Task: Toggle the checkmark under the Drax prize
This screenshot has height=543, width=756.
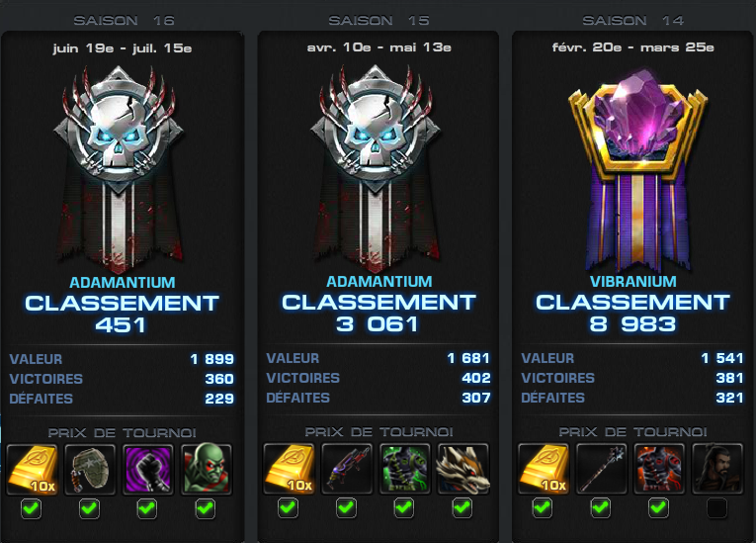Action: (206, 508)
